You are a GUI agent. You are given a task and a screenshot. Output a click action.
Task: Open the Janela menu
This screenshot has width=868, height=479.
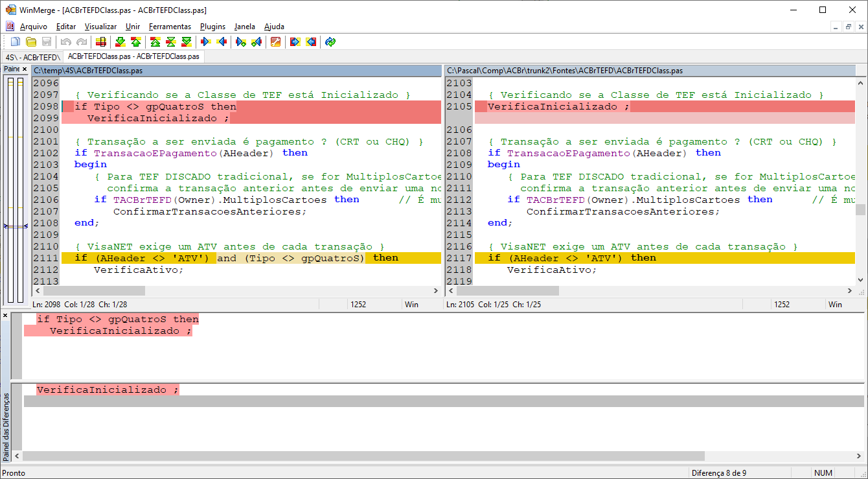point(245,27)
